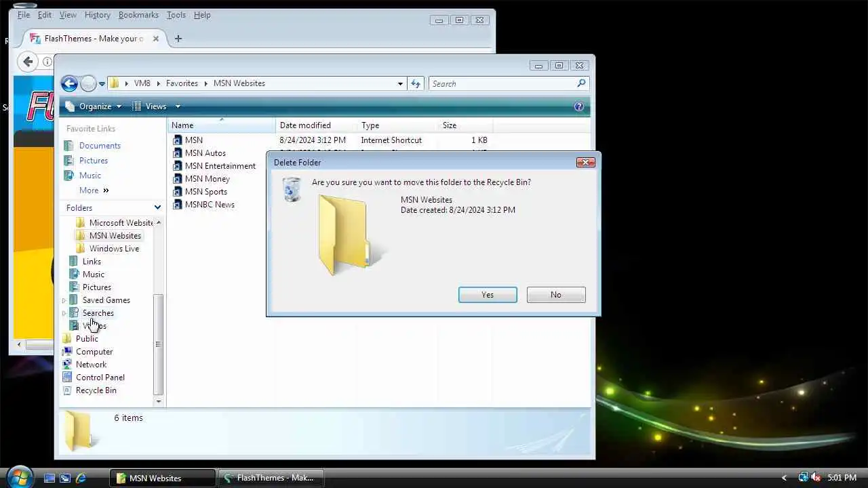Viewport: 868px width, 488px height.
Task: Open History menu in browser window
Action: pos(97,15)
